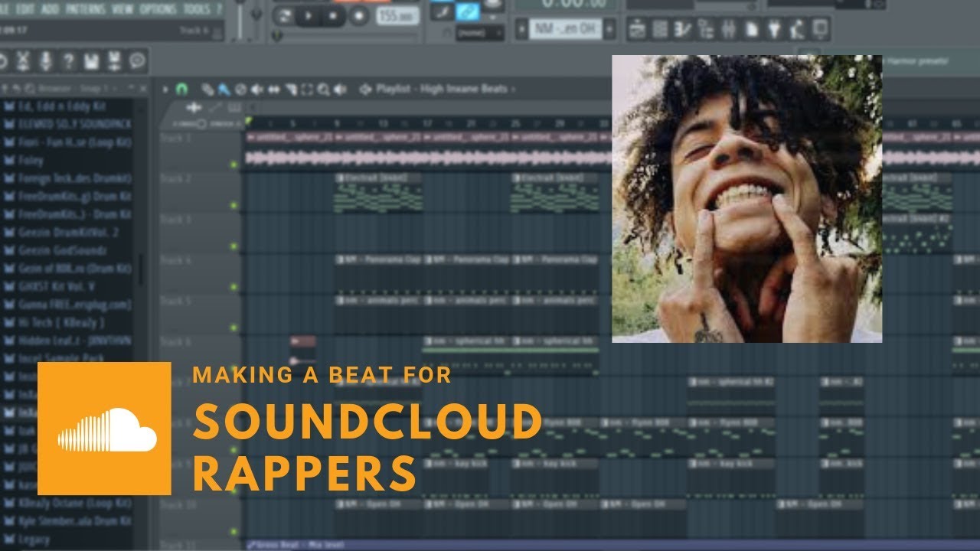
Task: Open the piano roll view icon
Action: pos(683,30)
